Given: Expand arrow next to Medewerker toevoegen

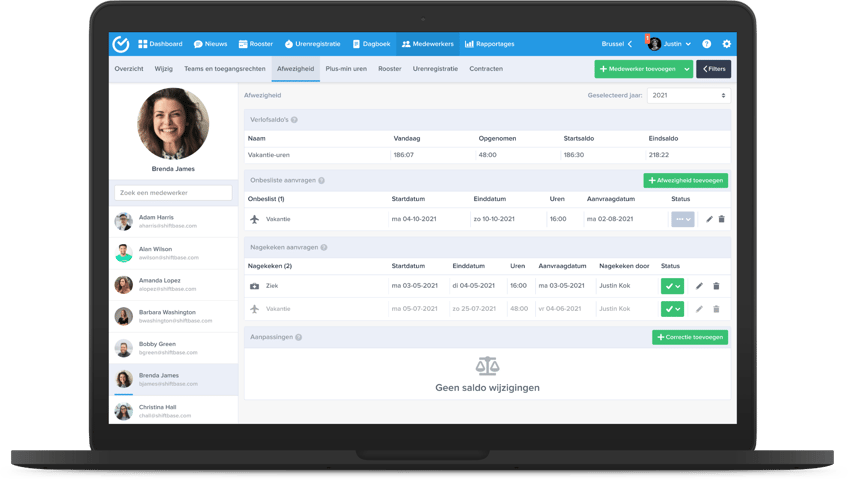Looking at the screenshot, I should coord(687,69).
